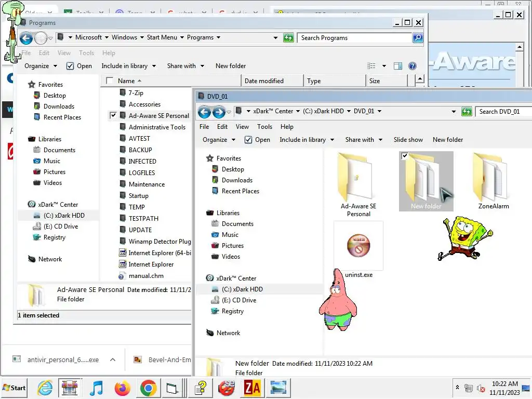Uncheck New folder item checkbox
The height and width of the screenshot is (399, 532).
(x=404, y=156)
